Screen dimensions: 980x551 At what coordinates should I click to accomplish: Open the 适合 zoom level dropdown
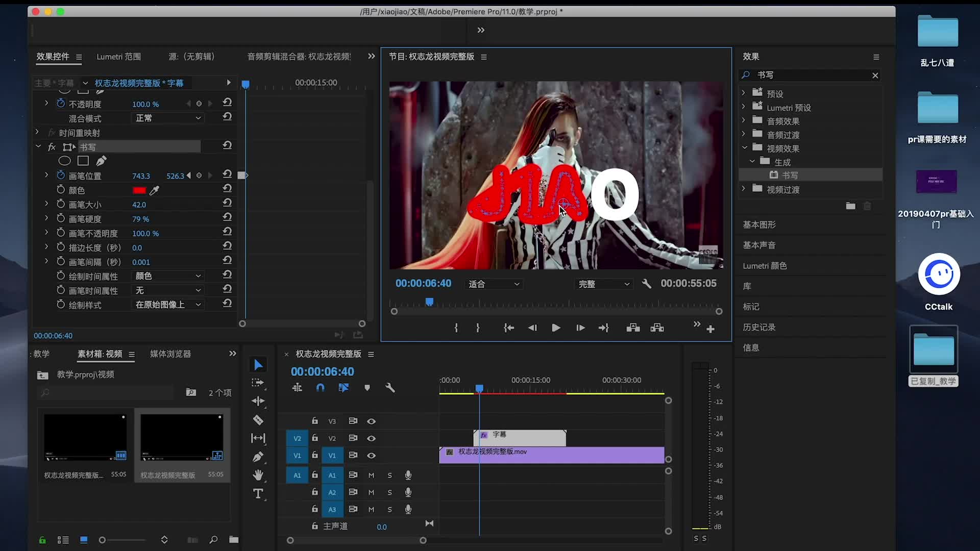coord(494,284)
